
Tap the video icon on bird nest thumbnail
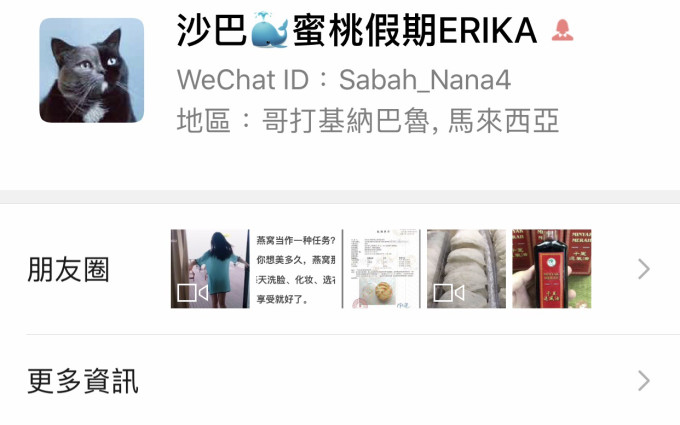point(449,293)
